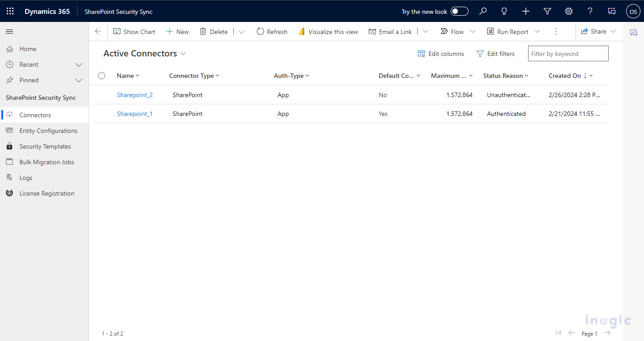Expand the Active Connectors view selector
The width and height of the screenshot is (644, 341).
(183, 54)
